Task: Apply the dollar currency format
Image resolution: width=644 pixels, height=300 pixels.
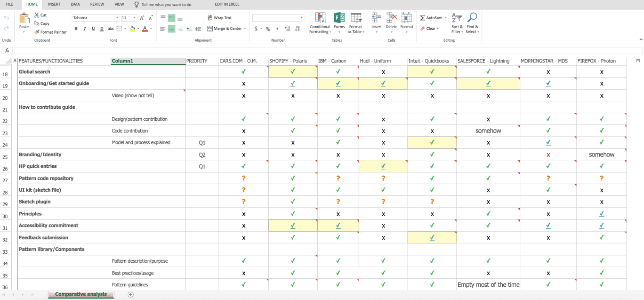Action: (256, 28)
